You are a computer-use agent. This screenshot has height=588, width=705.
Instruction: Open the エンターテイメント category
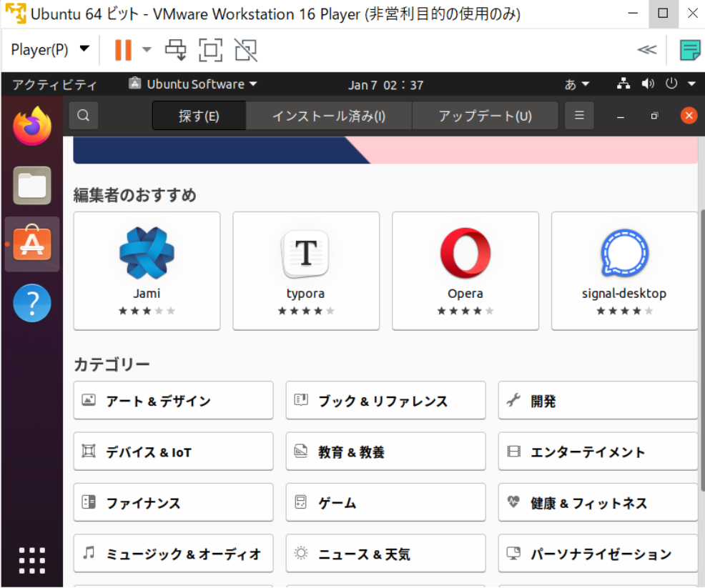point(598,452)
